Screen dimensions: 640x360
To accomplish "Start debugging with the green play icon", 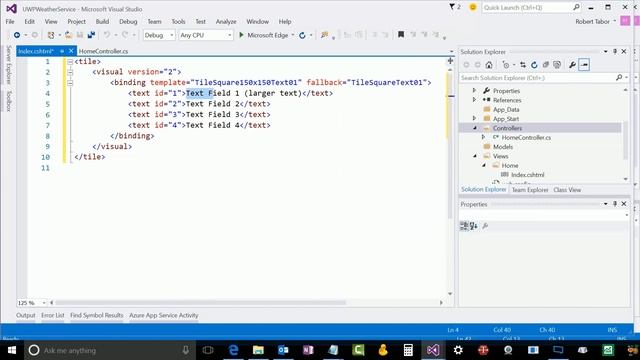I will (x=241, y=35).
